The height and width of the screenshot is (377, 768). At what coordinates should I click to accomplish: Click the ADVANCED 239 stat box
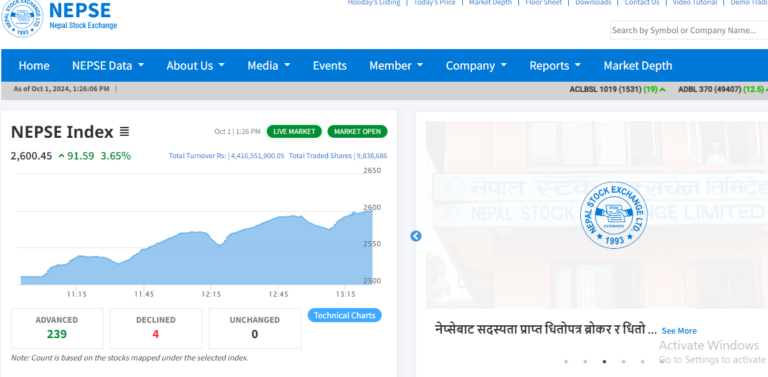[x=57, y=328]
